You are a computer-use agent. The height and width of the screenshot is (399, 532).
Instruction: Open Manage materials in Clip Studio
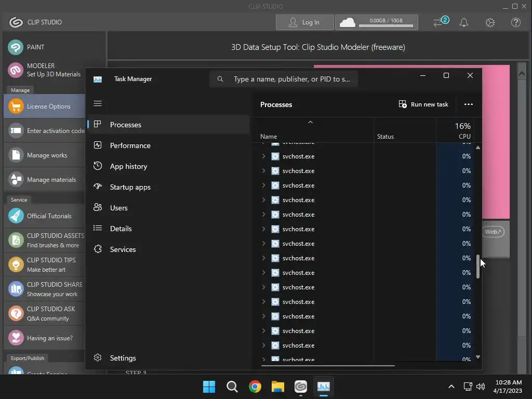coord(44,179)
